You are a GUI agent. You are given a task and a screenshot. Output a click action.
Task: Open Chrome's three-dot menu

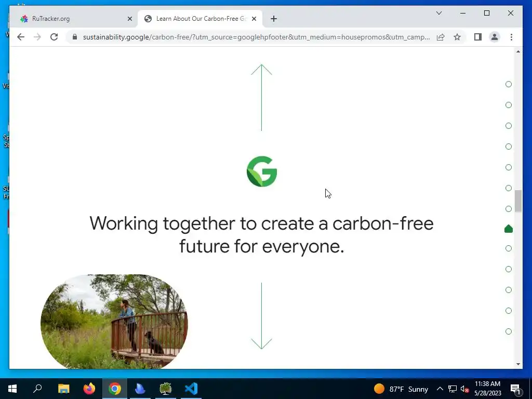pos(511,37)
